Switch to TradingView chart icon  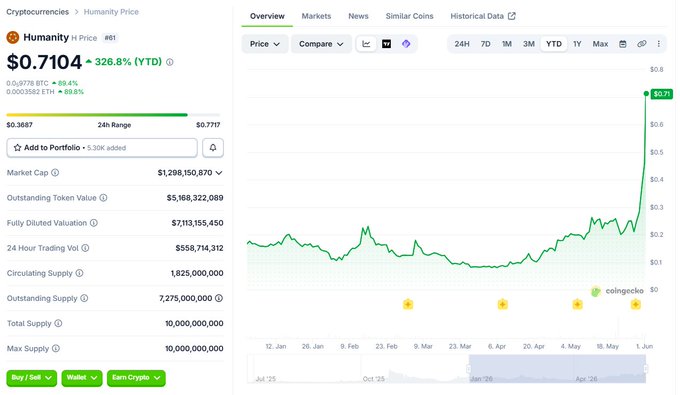point(386,44)
